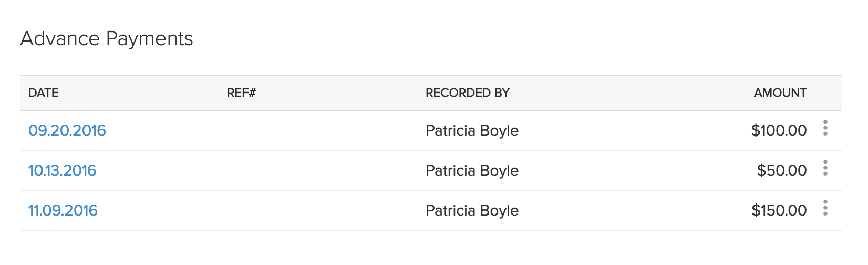Select the $150.00 amount cell
Screen dimensions: 868x265
pyautogui.click(x=779, y=210)
